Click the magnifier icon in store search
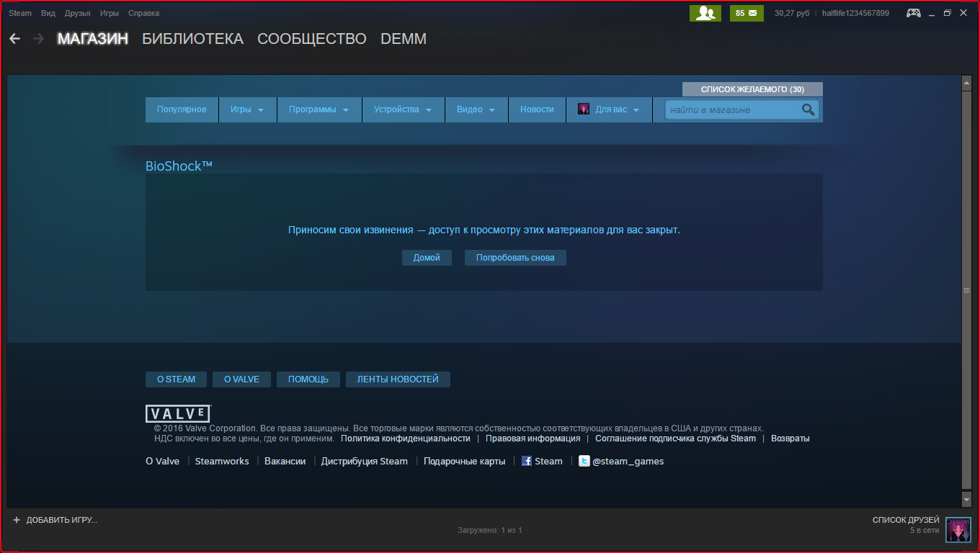 point(808,109)
